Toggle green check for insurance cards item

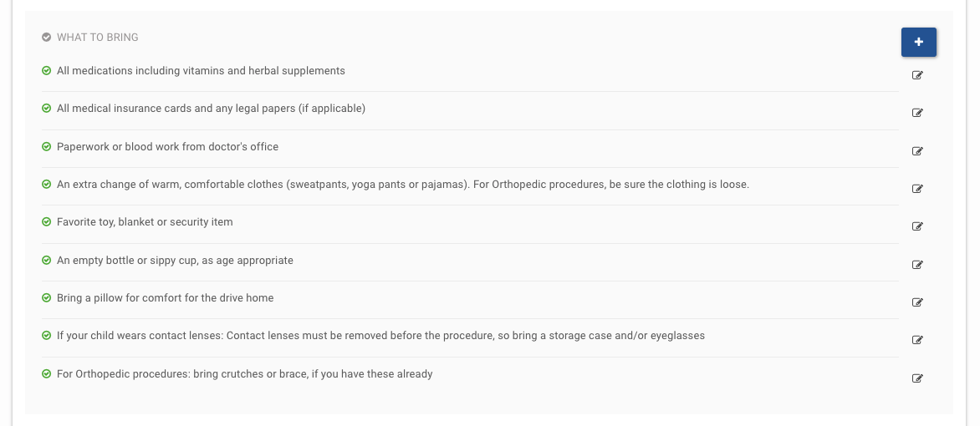pyautogui.click(x=47, y=109)
